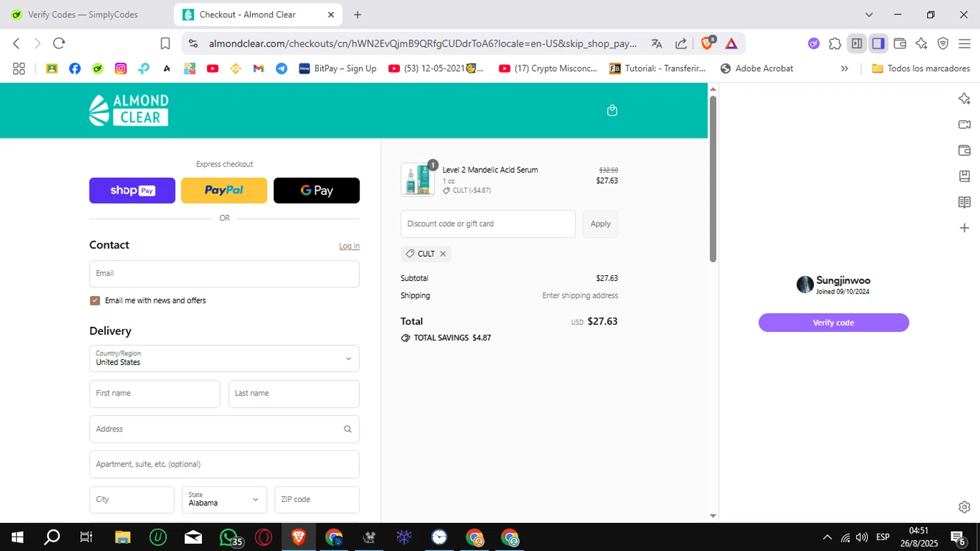Open the Facebook bookmark icon

(x=75, y=69)
